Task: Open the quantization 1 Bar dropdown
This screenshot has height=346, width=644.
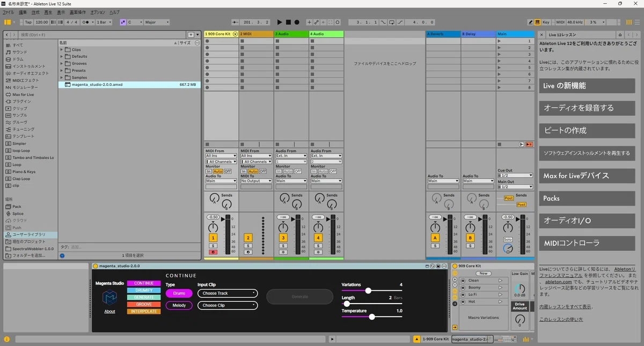Action: click(x=105, y=22)
